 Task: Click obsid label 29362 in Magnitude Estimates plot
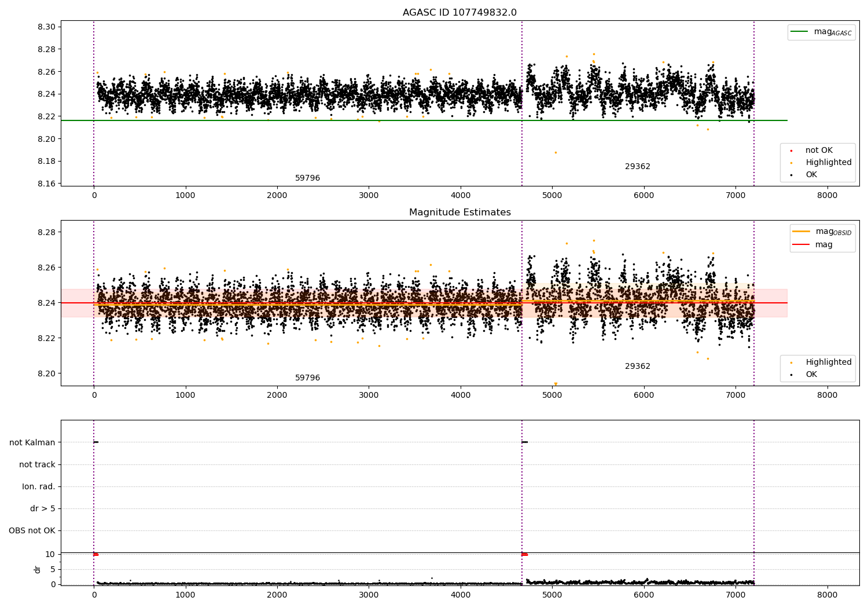pos(638,367)
